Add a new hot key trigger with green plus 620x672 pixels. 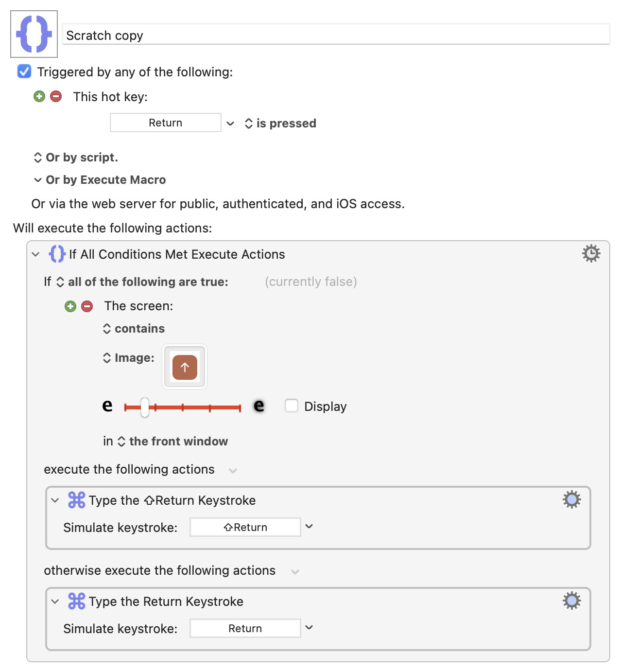39,96
